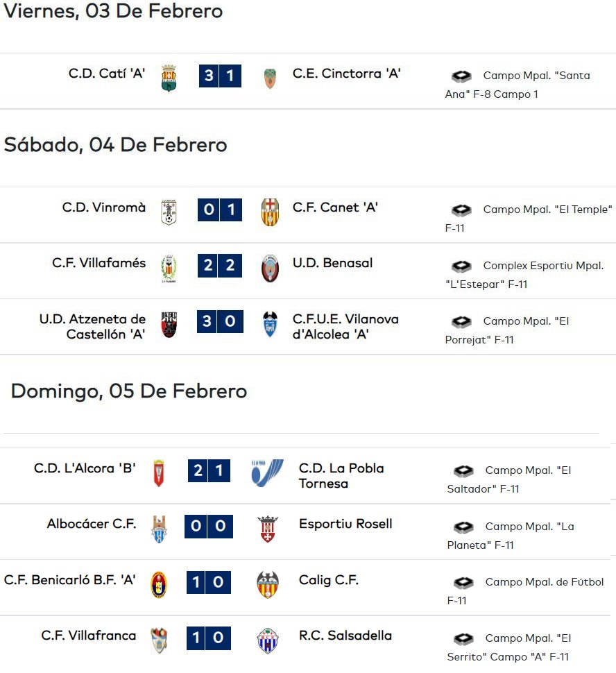Open the Campo Mpal. "El Saltador" F-11 venue

pos(509,479)
